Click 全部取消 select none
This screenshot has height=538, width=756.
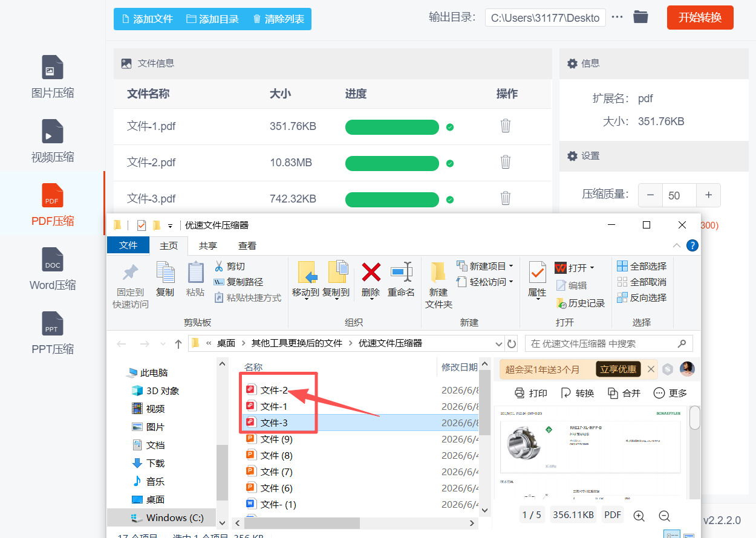(642, 282)
